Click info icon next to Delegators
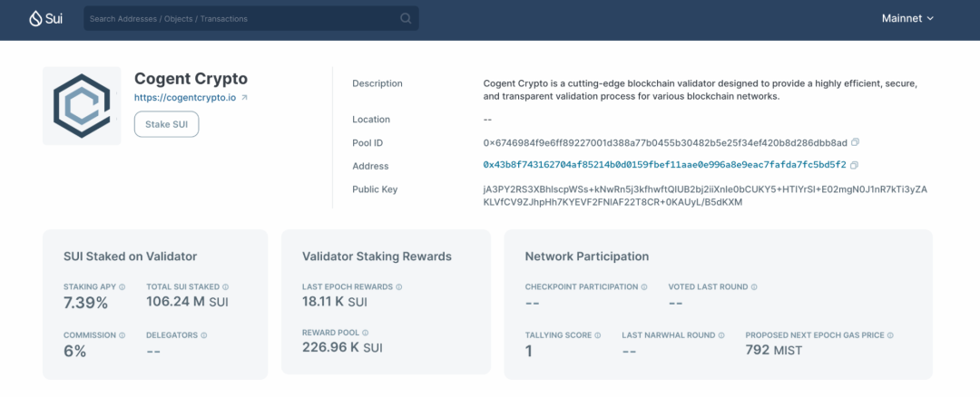This screenshot has height=397, width=980. click(x=204, y=335)
